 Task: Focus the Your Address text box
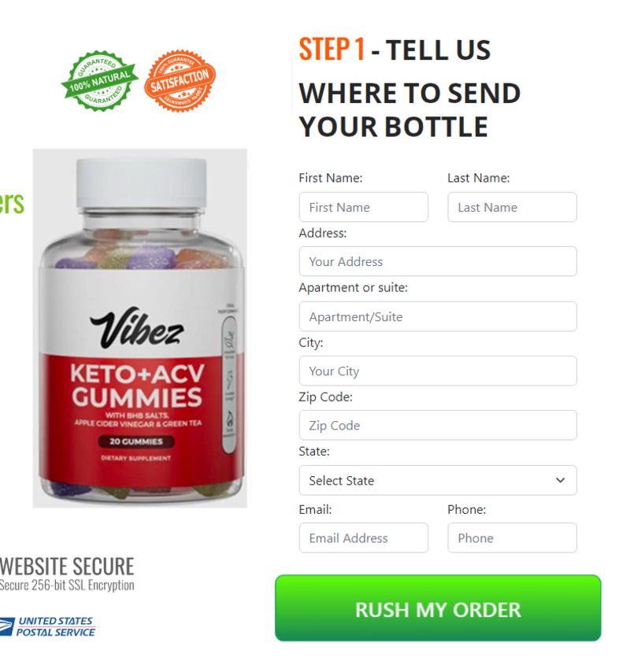pos(438,261)
